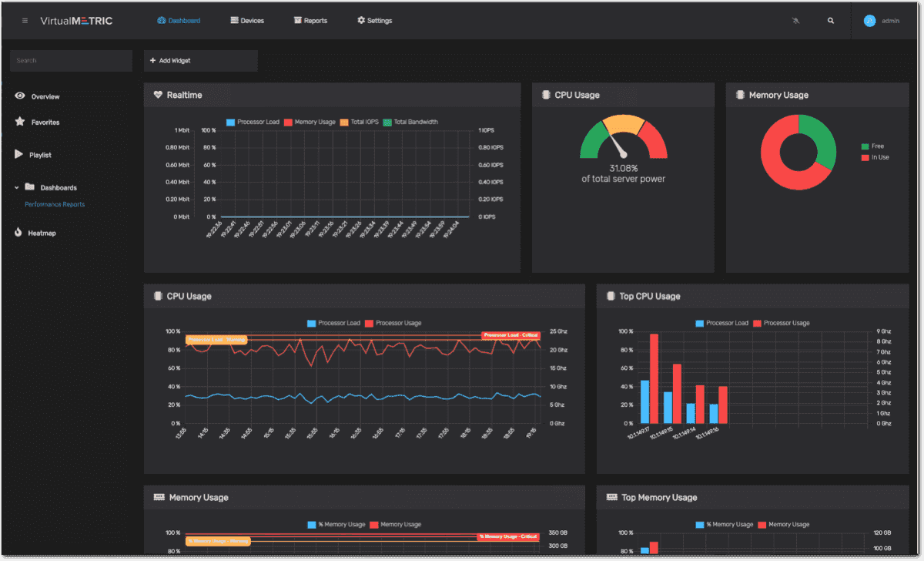Click inside the sidebar Search field
Screen dimensions: 924x561
click(x=71, y=60)
